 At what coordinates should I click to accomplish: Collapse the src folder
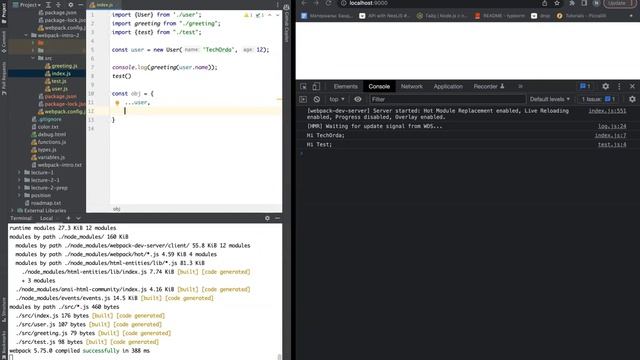coord(33,58)
